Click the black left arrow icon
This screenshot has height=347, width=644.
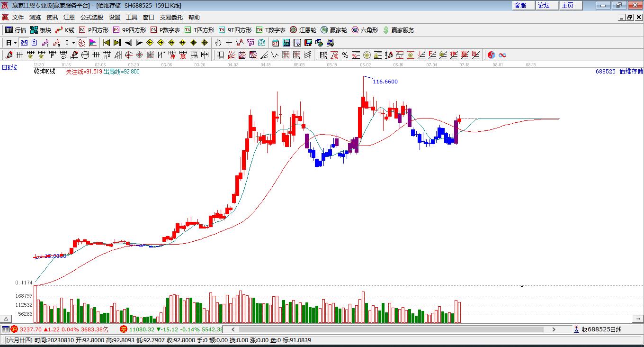click(128, 43)
